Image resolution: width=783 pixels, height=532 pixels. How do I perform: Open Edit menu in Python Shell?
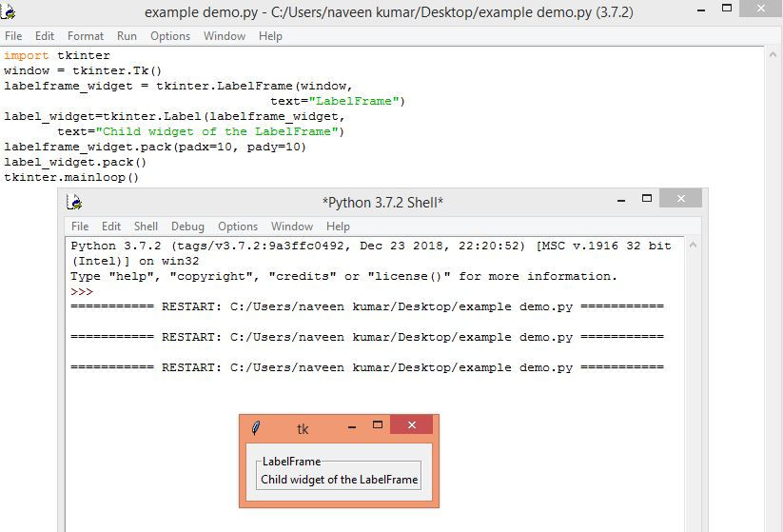coord(111,227)
